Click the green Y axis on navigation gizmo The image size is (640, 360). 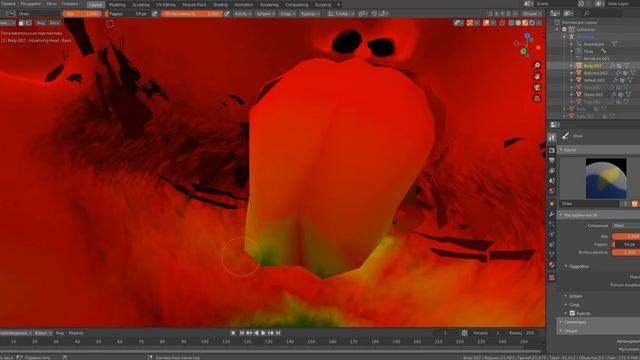[523, 51]
